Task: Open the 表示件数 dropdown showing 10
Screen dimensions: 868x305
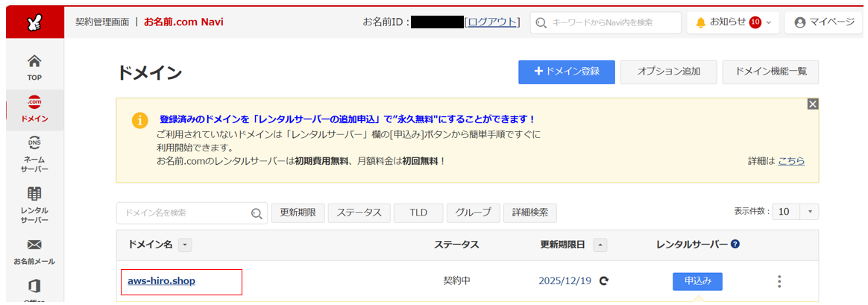Action: tap(795, 212)
